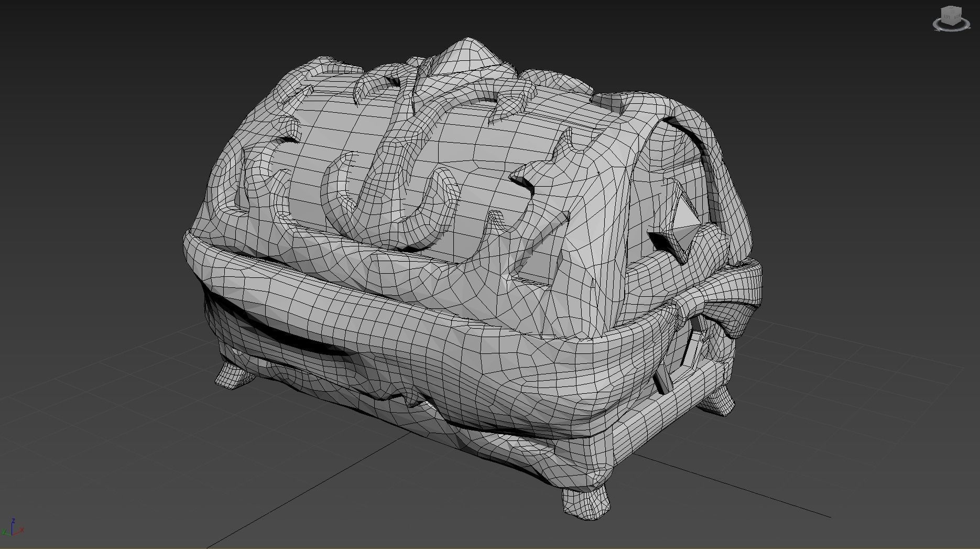Click the red X axis of the gizmo
980x549 pixels.
click(20, 531)
